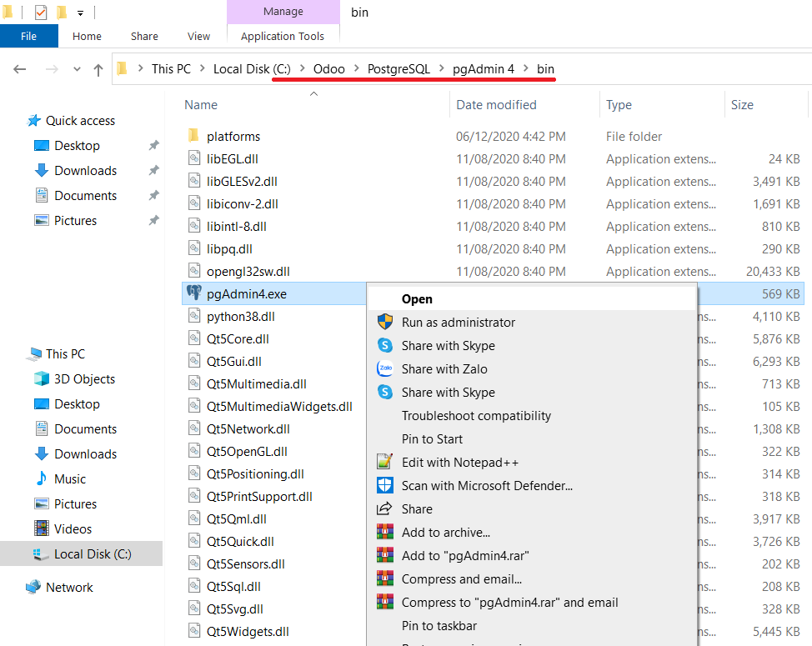Sort by Type column header
This screenshot has width=812, height=646.
click(x=662, y=104)
